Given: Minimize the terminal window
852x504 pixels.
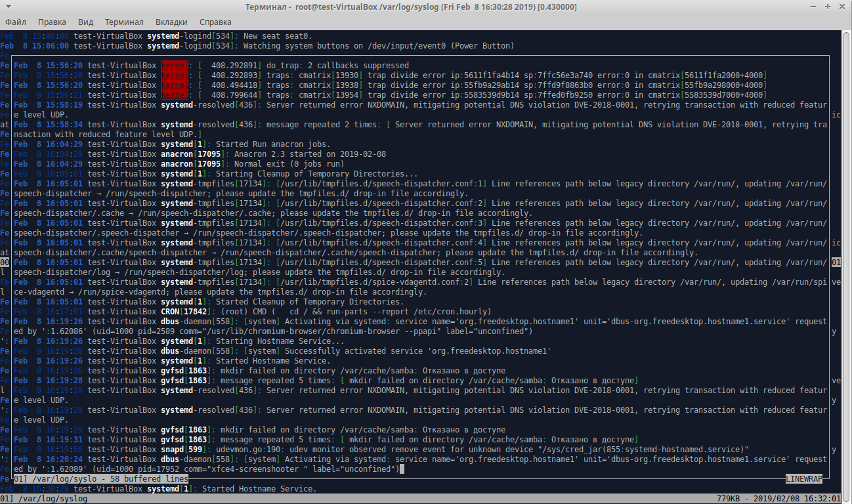Looking at the screenshot, I should (813, 7).
